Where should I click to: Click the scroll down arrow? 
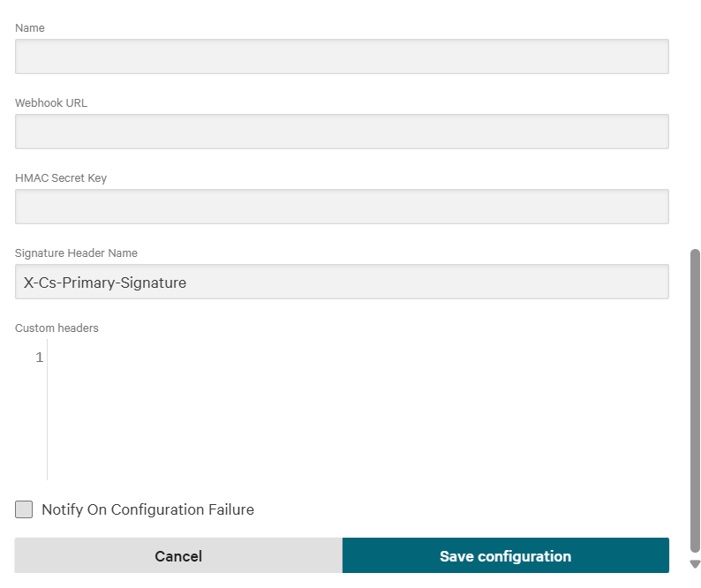tap(695, 564)
